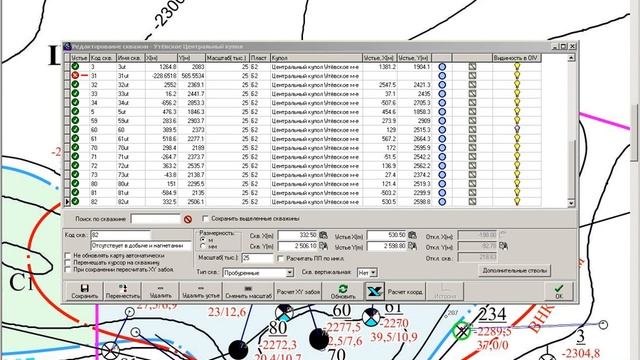
Task: Click the green status icon of well 70
Action: tap(75, 147)
